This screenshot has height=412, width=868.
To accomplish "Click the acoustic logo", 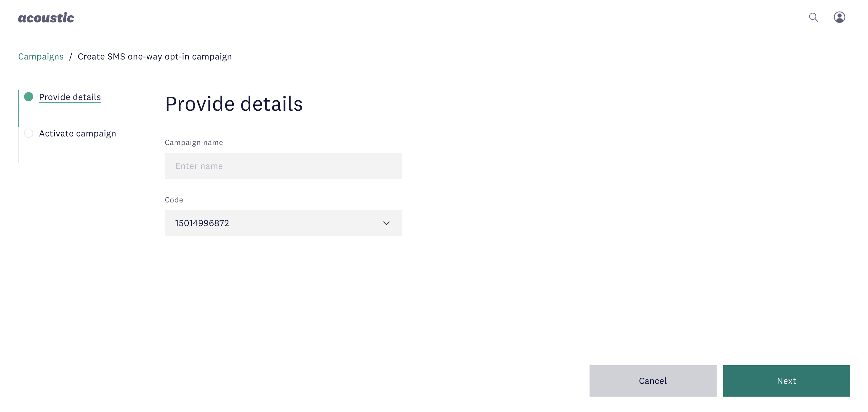I will point(46,18).
